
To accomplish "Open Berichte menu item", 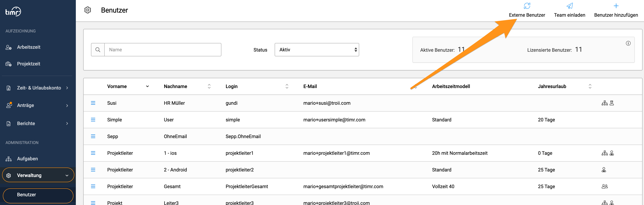I will click(26, 124).
